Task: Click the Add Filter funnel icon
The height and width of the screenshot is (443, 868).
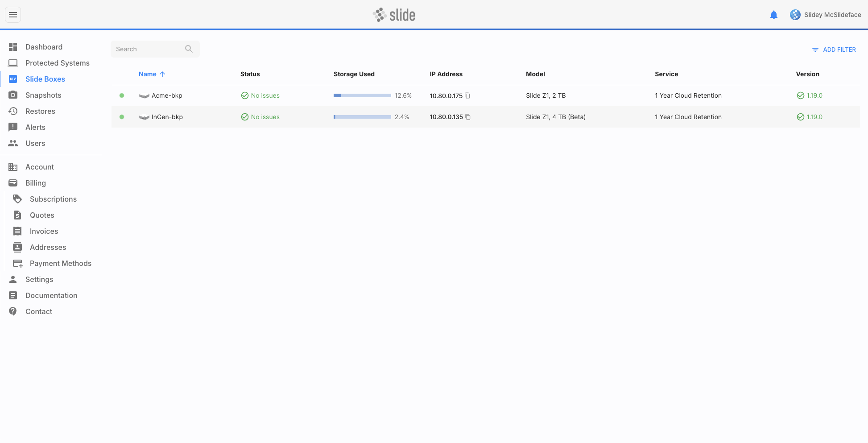Action: tap(815, 50)
